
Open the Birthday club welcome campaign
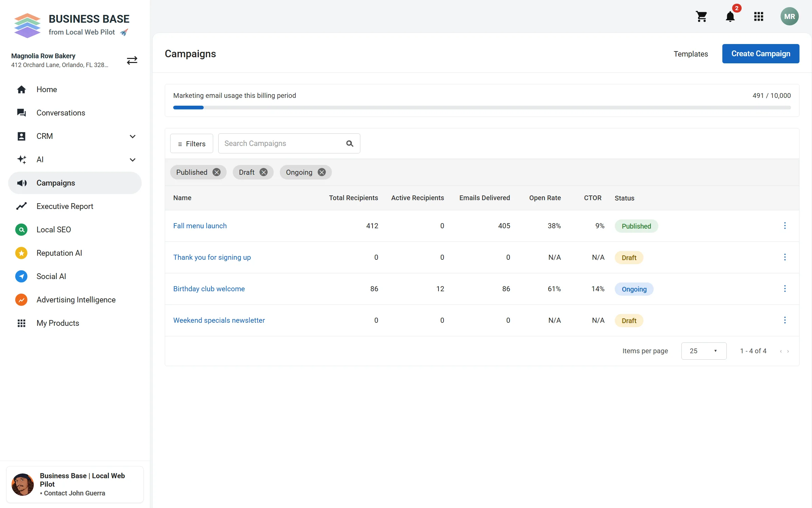click(x=209, y=289)
